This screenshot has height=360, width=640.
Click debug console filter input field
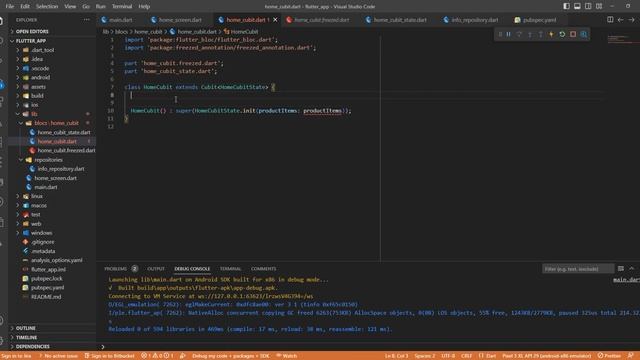pyautogui.click(x=578, y=269)
